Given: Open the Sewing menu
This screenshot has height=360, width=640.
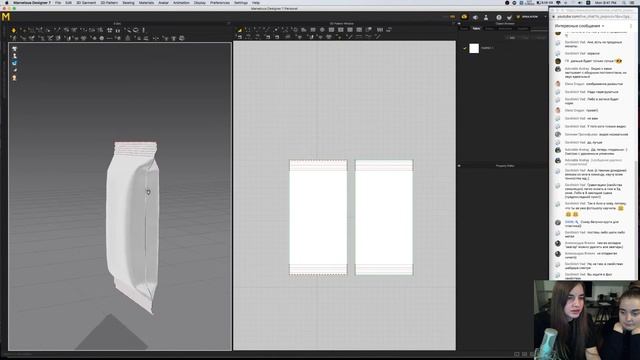Looking at the screenshot, I should pos(128,2).
